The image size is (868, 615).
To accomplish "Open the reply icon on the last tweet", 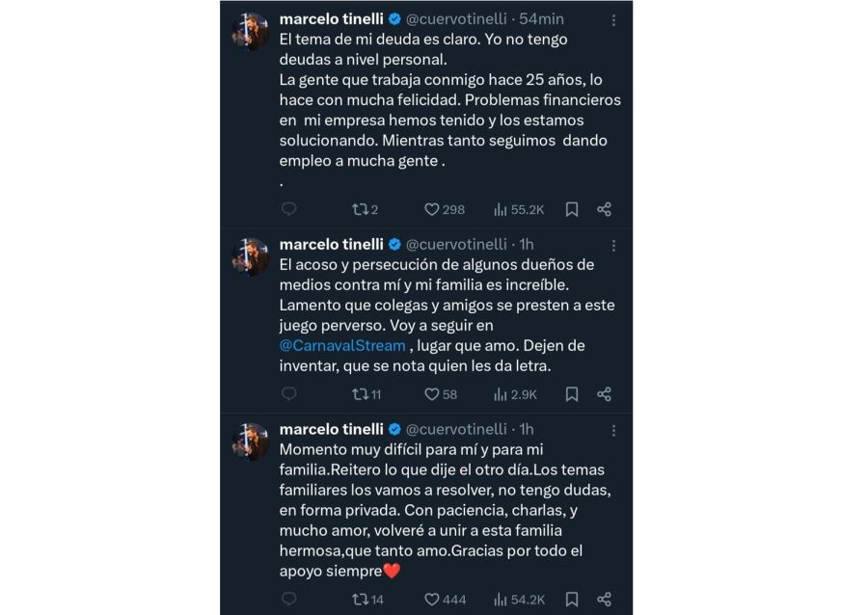I will (x=286, y=599).
